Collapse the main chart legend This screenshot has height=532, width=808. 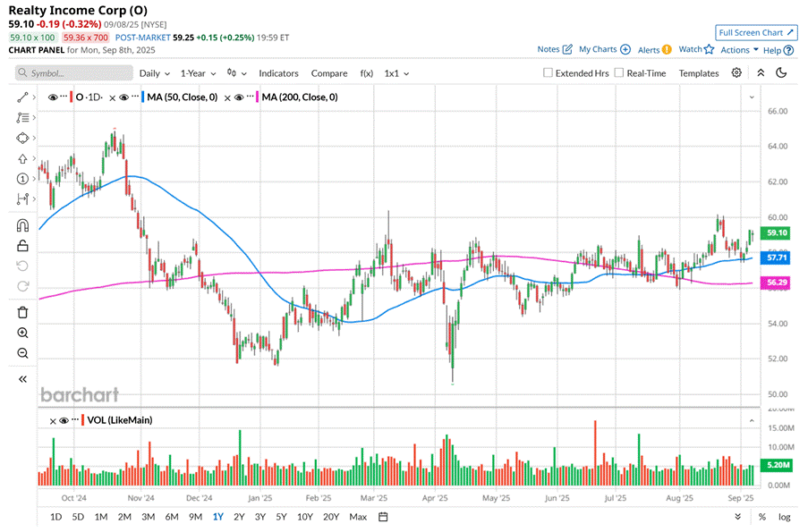tap(752, 97)
